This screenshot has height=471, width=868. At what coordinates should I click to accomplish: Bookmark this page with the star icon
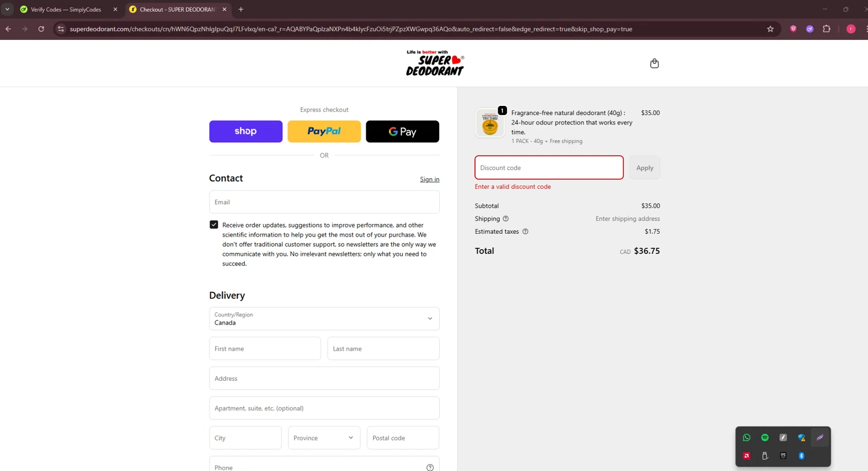coord(770,29)
